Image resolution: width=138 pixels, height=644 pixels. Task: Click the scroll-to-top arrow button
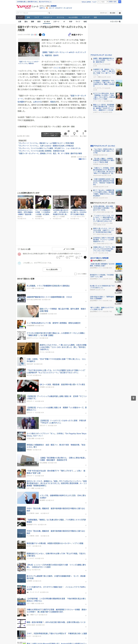coord(133,398)
